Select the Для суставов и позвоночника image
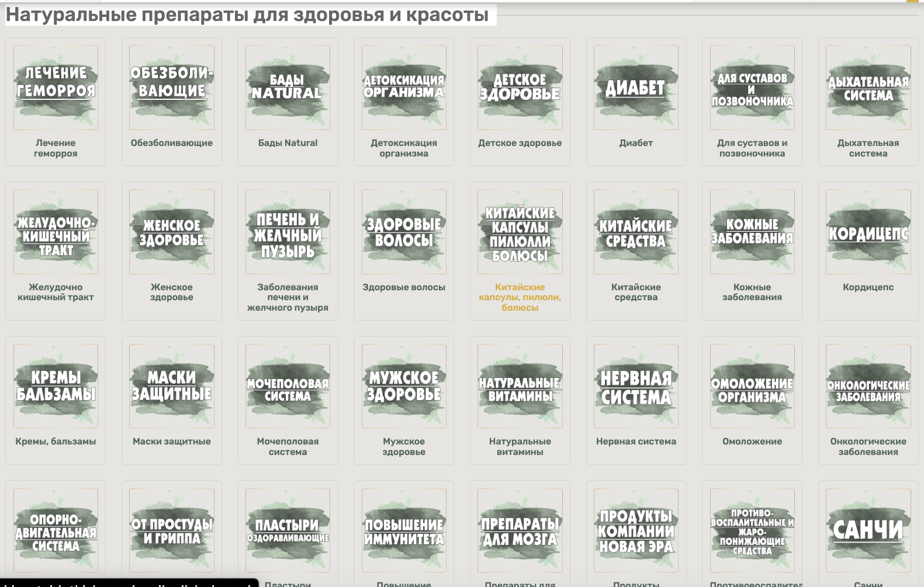Screen dimensions: 924x587 pyautogui.click(x=752, y=88)
